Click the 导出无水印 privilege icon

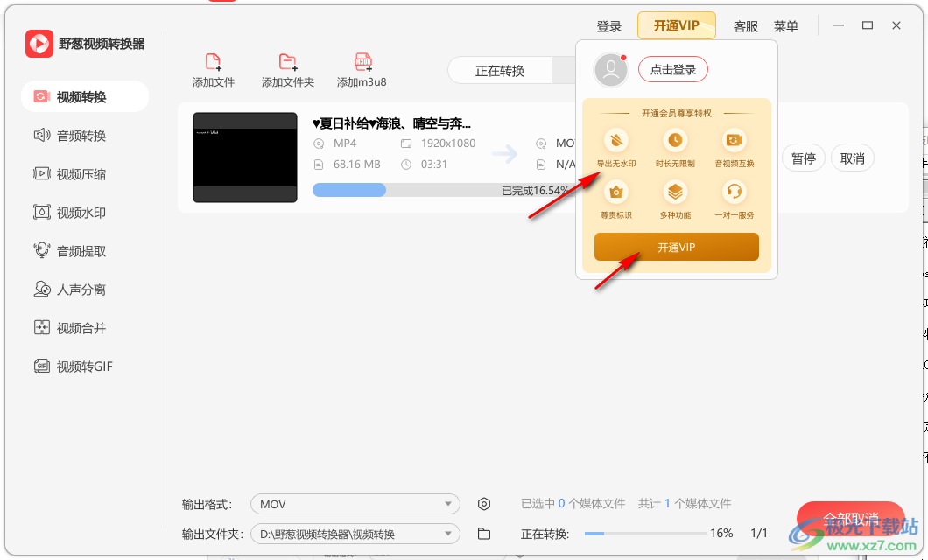coord(616,141)
